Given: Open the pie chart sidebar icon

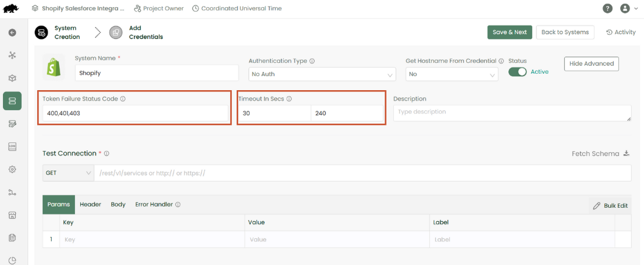Looking at the screenshot, I should click(x=12, y=261).
